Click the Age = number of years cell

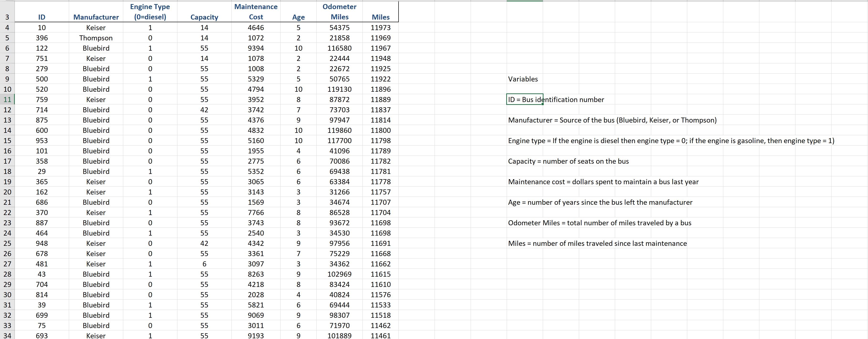pos(600,202)
